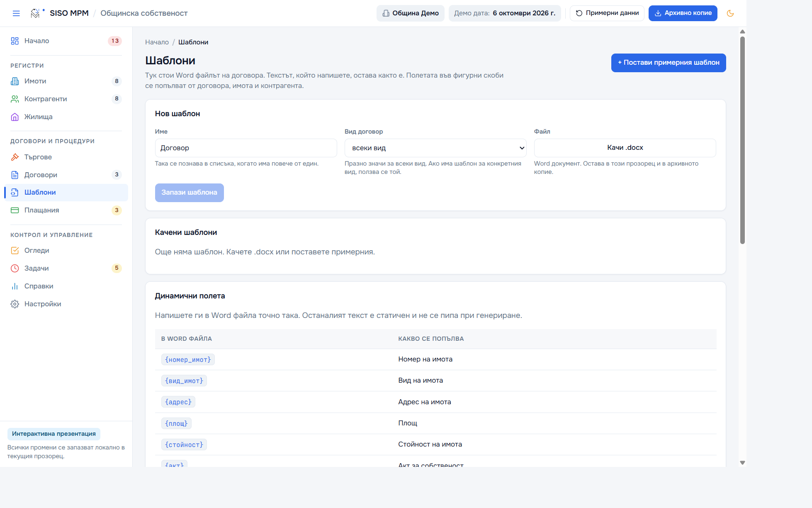The width and height of the screenshot is (812, 508).
Task: Click the Жилища house icon
Action: [15, 117]
